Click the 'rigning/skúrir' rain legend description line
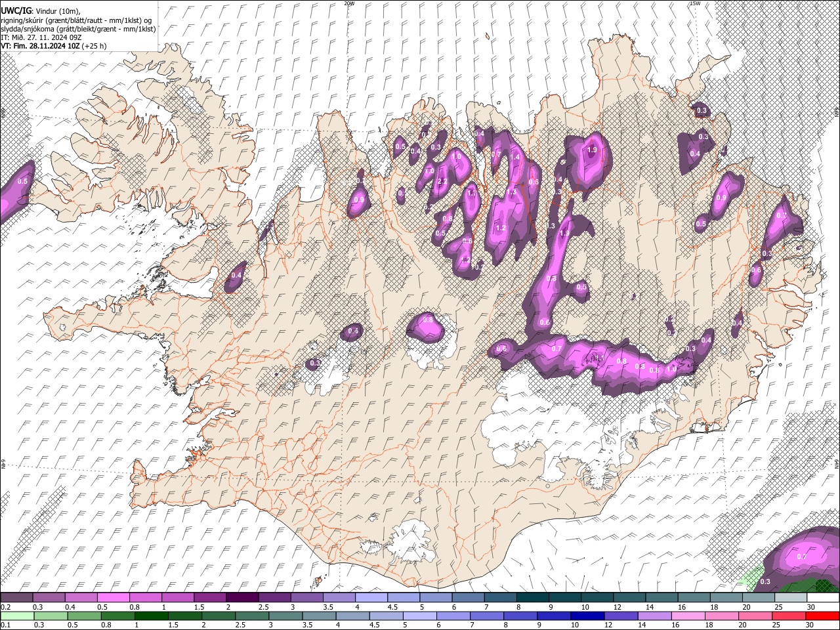This screenshot has width=840, height=630. (76, 20)
